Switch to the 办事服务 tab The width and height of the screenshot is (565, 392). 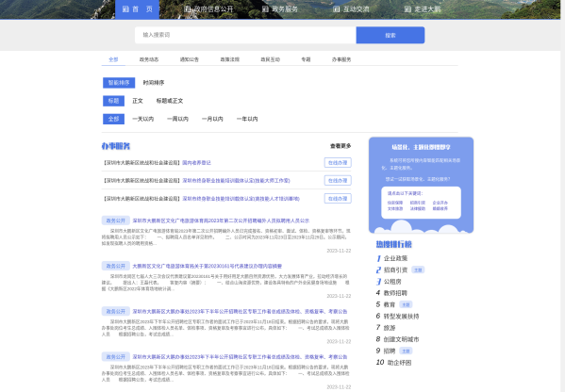click(341, 59)
